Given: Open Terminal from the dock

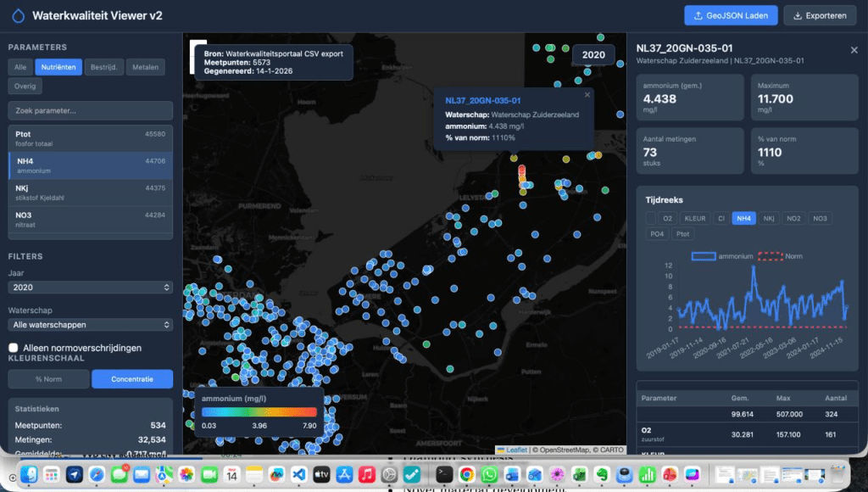Looking at the screenshot, I should 444,474.
